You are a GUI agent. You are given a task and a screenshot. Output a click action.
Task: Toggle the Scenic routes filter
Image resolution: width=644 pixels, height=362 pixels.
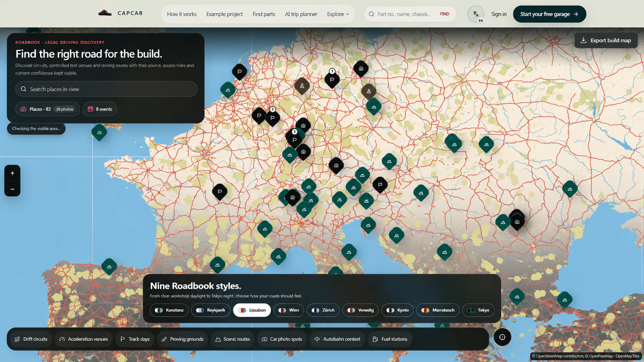tap(233, 339)
